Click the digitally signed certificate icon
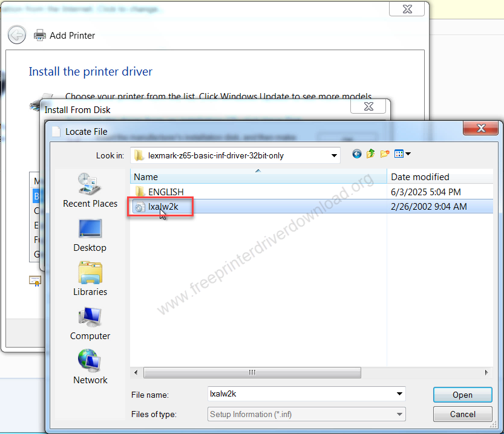Image resolution: width=504 pixels, height=434 pixels. tap(35, 281)
